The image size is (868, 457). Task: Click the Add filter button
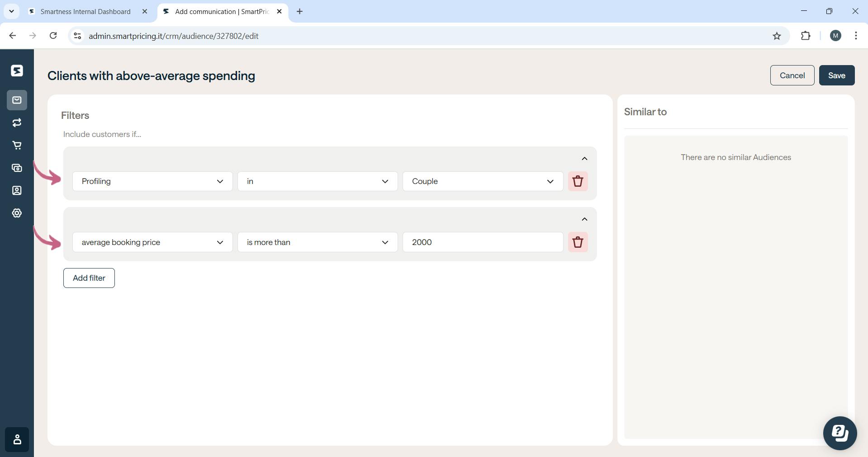89,278
